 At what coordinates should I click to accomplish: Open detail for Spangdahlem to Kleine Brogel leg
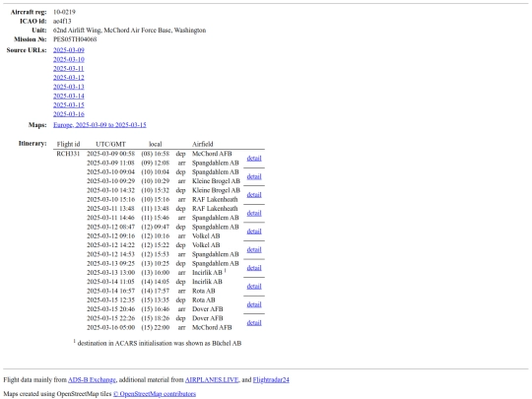click(254, 176)
